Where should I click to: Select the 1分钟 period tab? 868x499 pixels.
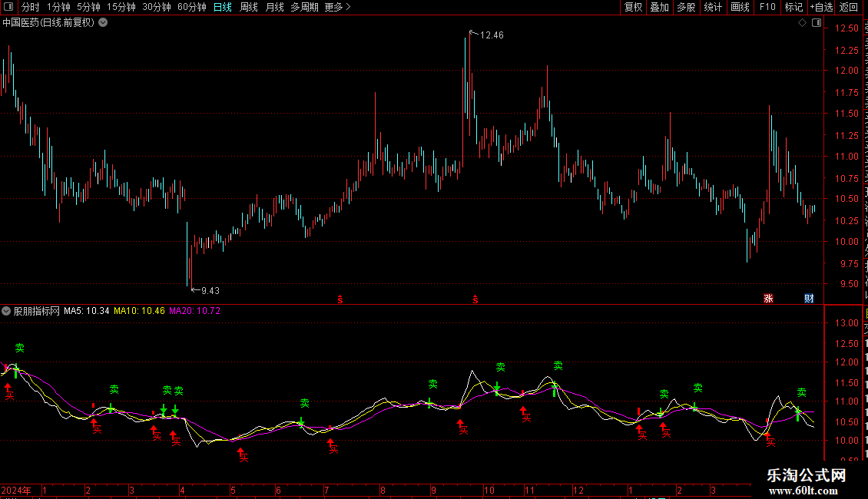(x=58, y=7)
